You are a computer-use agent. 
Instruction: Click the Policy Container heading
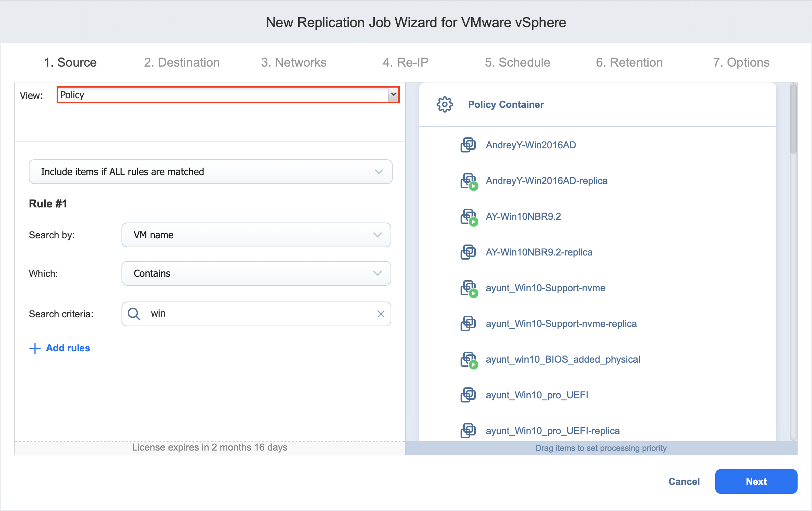tap(506, 104)
